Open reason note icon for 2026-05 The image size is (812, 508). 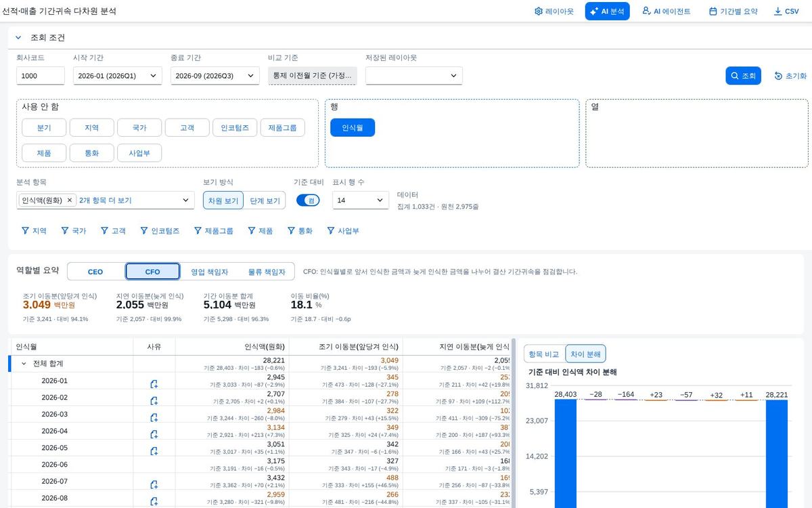pyautogui.click(x=154, y=451)
